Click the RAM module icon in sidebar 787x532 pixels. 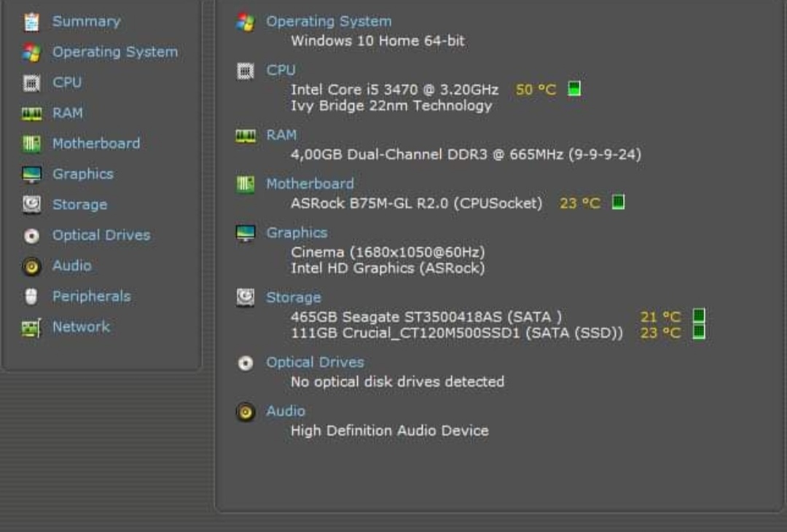[31, 114]
